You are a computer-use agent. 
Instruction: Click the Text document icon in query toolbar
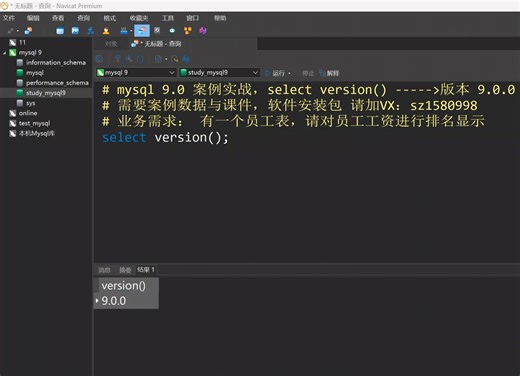[158, 59]
